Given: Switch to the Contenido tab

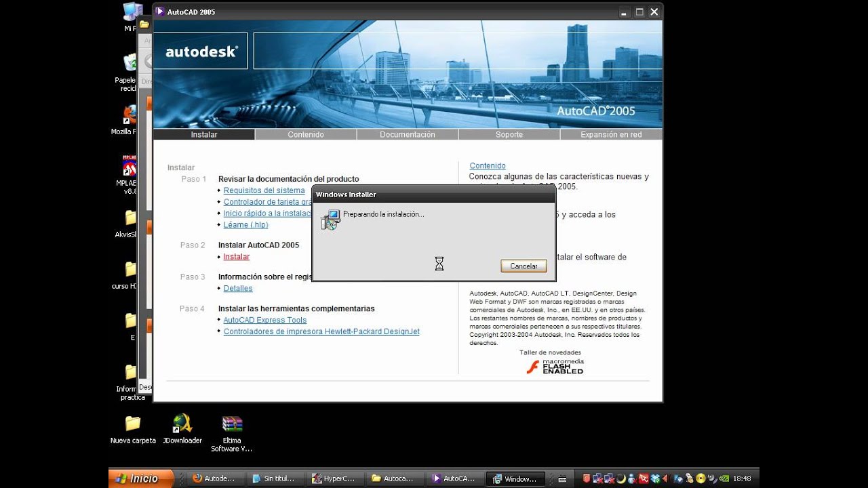Looking at the screenshot, I should coord(306,134).
